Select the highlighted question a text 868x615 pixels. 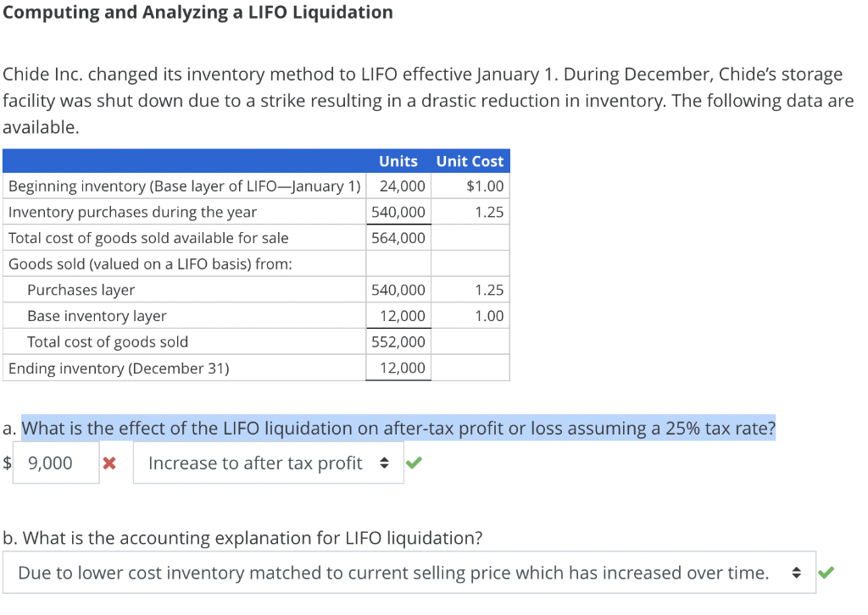[x=398, y=428]
